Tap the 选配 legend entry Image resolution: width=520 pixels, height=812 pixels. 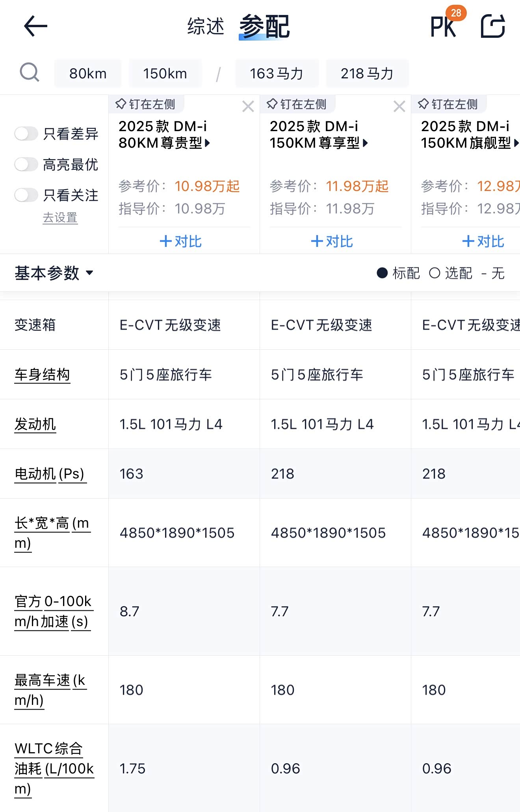[451, 273]
